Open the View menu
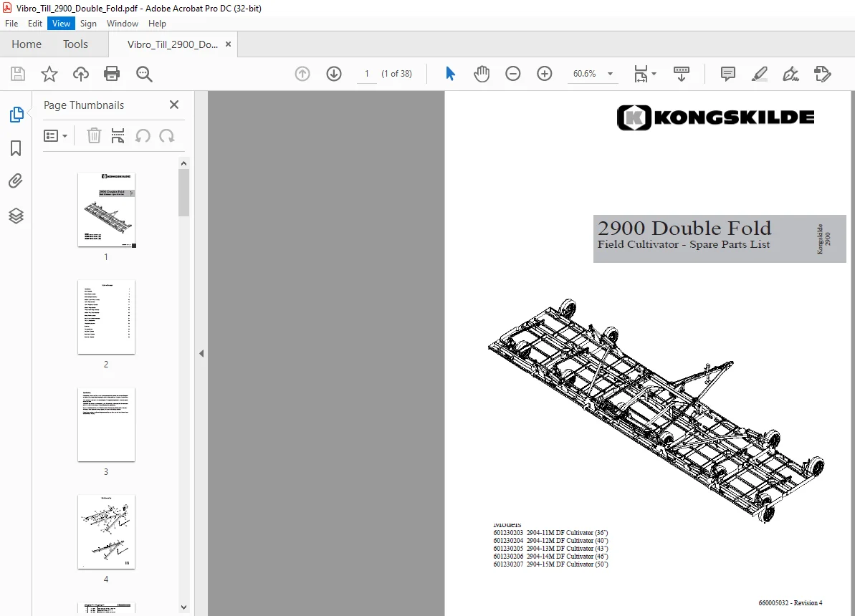Viewport: 855px width, 616px height. click(x=61, y=24)
